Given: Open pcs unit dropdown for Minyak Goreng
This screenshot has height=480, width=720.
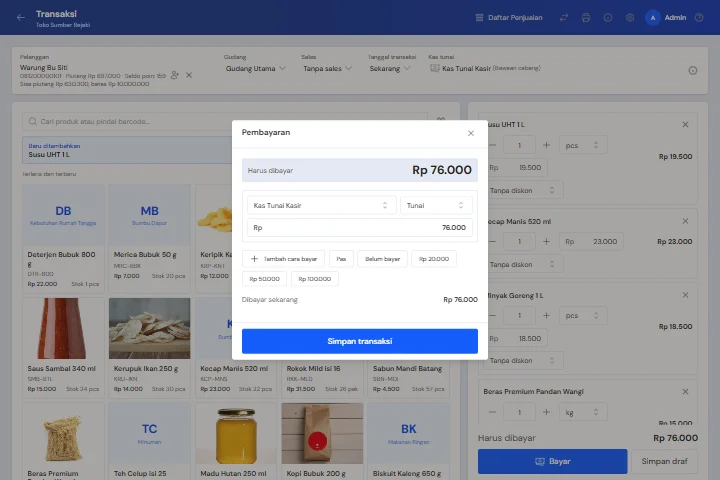Looking at the screenshot, I should point(583,316).
